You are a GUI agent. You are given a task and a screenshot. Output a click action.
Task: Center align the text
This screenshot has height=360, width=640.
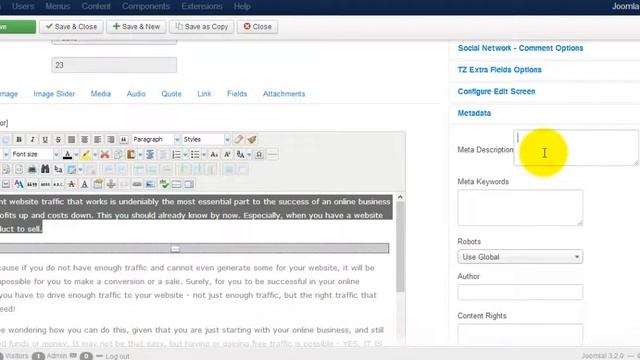pos(84,140)
